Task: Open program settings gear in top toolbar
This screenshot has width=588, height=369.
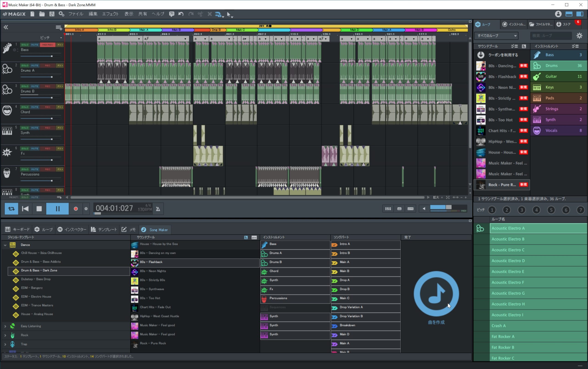Action: coord(61,14)
